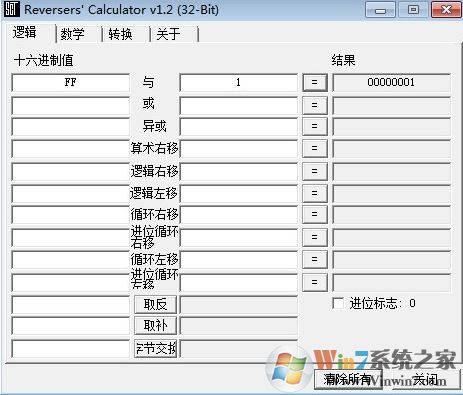Click the equals button for 逻辑左移 row
Screen dimensions: 463x395
[x=314, y=193]
